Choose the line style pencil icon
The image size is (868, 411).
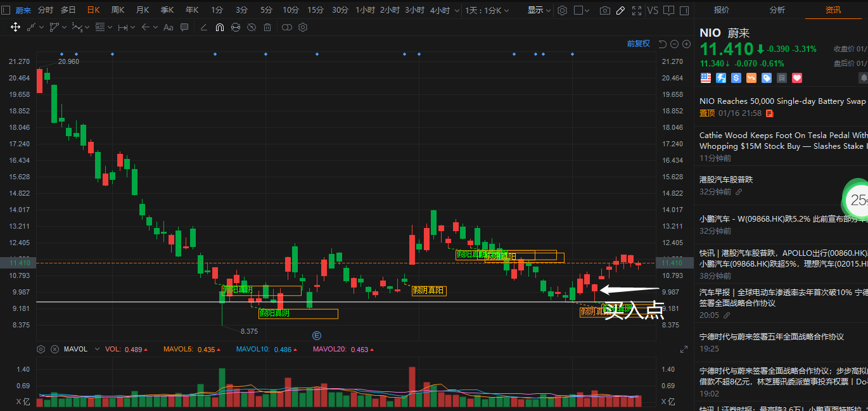[x=203, y=27]
